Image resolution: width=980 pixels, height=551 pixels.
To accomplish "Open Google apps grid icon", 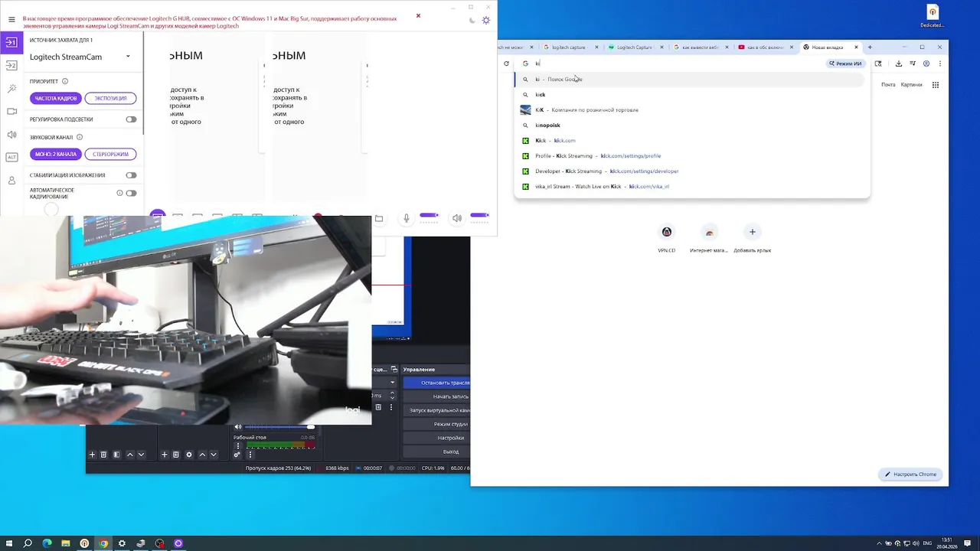I will [x=936, y=85].
